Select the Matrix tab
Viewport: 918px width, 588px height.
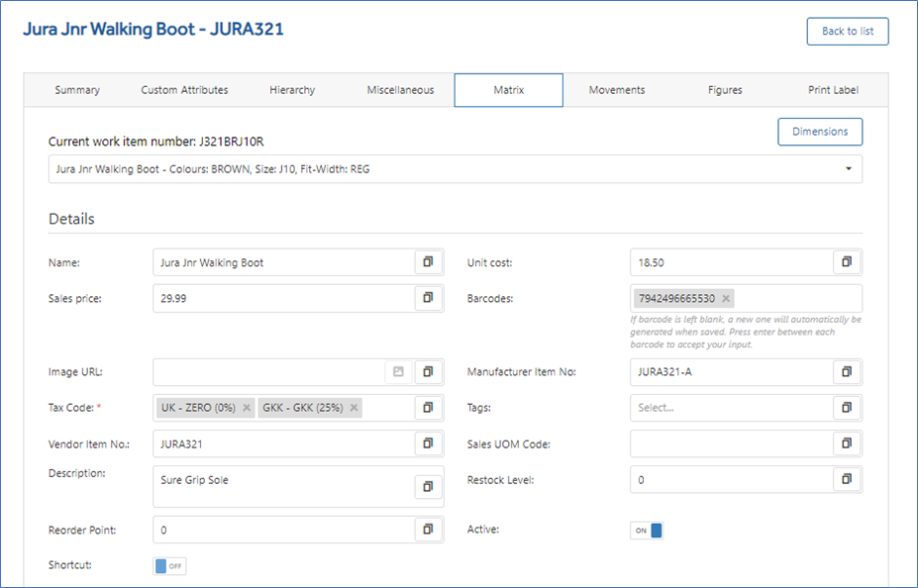509,90
